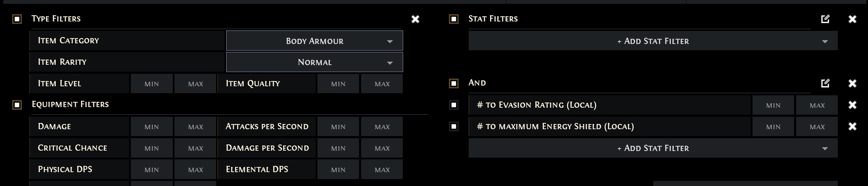
Task: Click the Evasion Rating min field
Action: point(773,105)
